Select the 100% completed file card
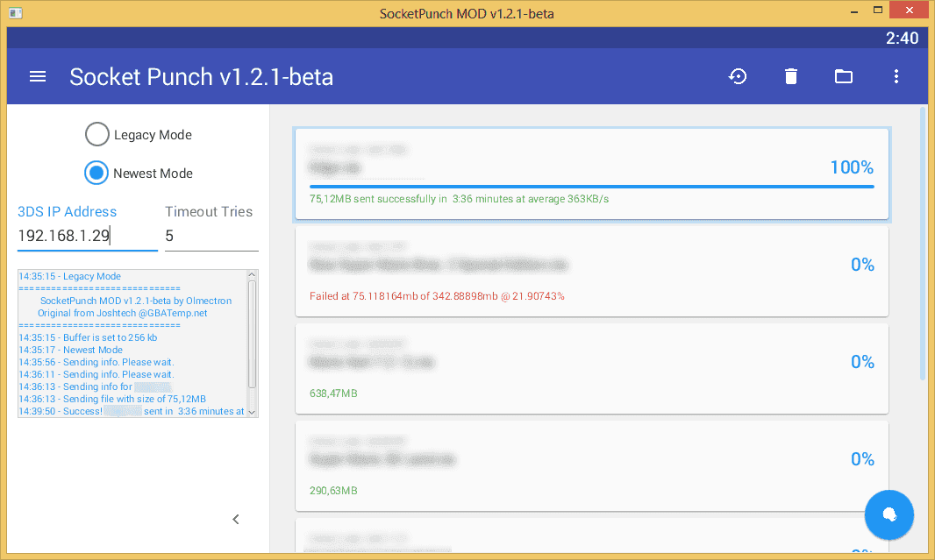Image resolution: width=935 pixels, height=560 pixels. [591, 174]
